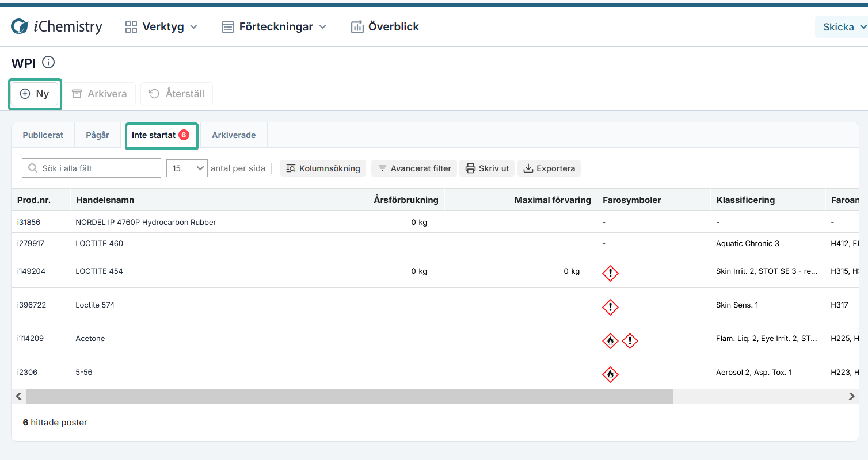Click the horizontal scrollbar right arrow
868x460 pixels.
click(852, 396)
